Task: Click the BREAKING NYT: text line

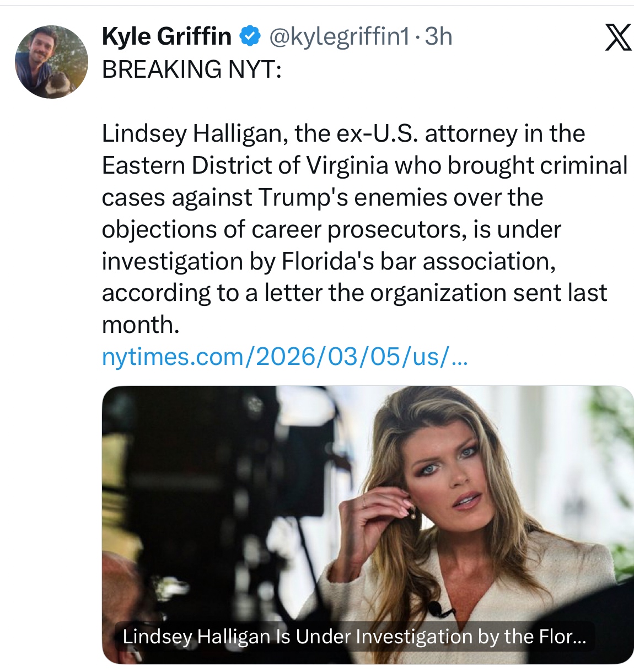Action: pyautogui.click(x=191, y=69)
